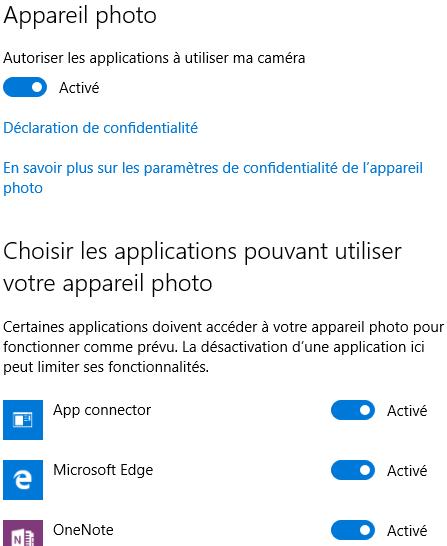This screenshot has width=447, height=546.
Task: Click the Appareil photo page heading
Action: 80,16
